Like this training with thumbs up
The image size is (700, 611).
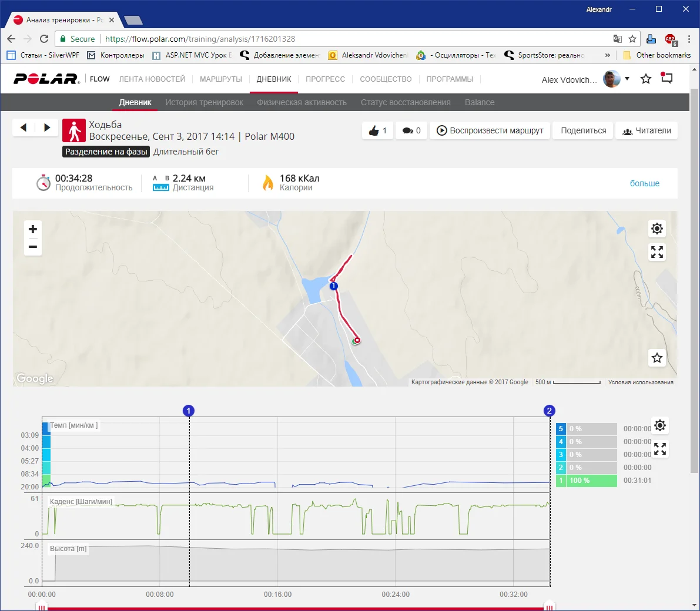point(377,130)
